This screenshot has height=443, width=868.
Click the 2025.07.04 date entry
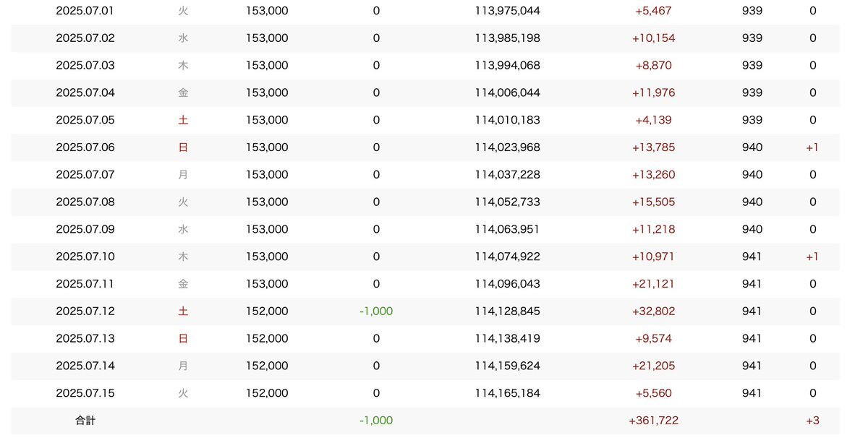click(85, 93)
